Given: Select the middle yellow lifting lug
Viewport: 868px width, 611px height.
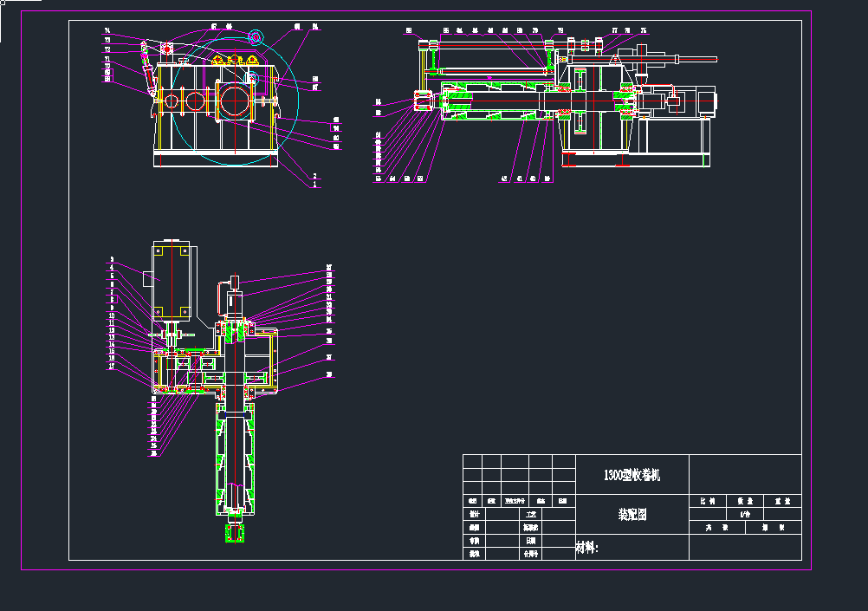Looking at the screenshot, I should click(x=235, y=59).
